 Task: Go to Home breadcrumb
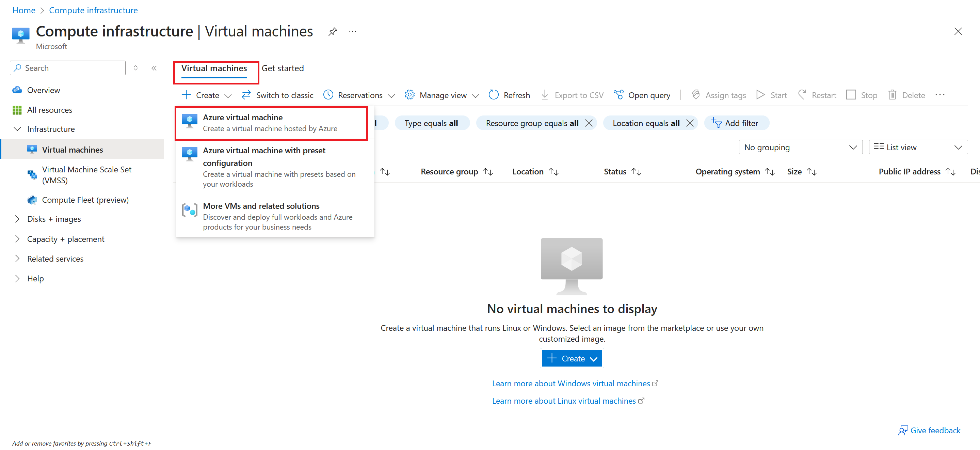tap(23, 10)
